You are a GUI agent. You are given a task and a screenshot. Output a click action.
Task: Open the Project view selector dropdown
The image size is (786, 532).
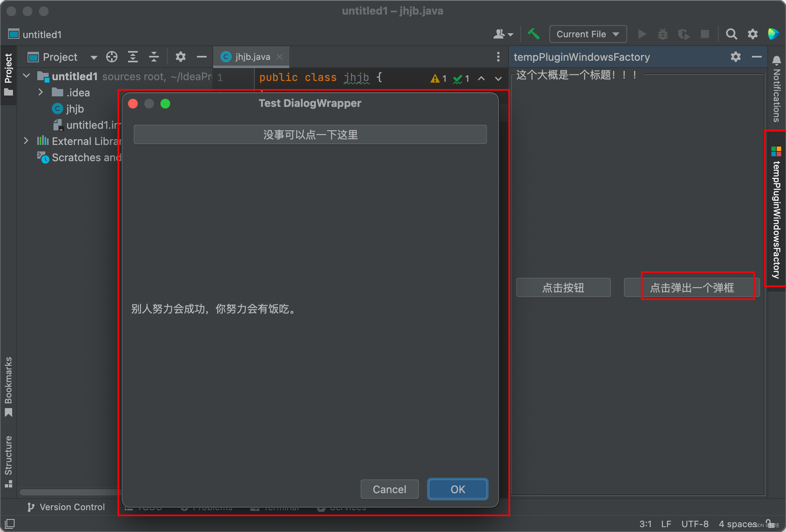(x=63, y=57)
